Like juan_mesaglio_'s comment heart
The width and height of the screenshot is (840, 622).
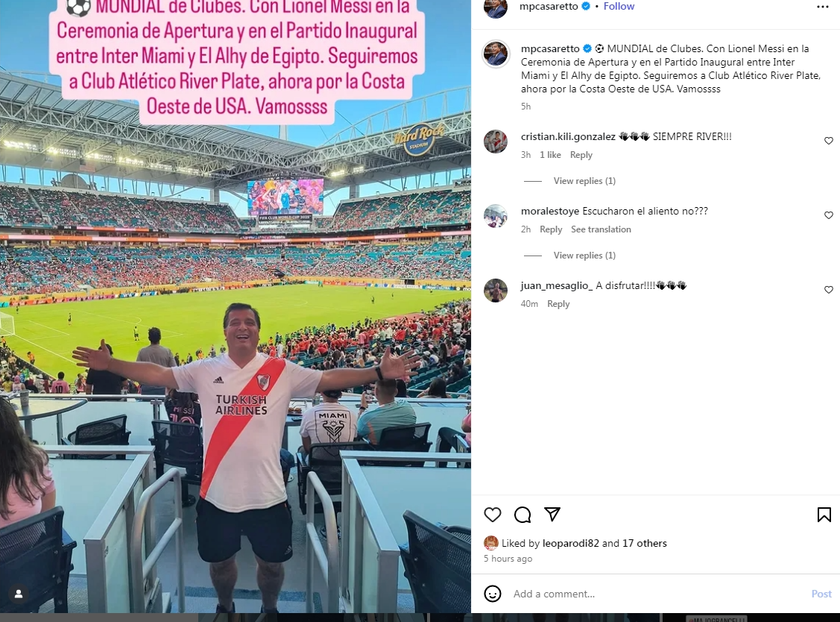point(828,290)
